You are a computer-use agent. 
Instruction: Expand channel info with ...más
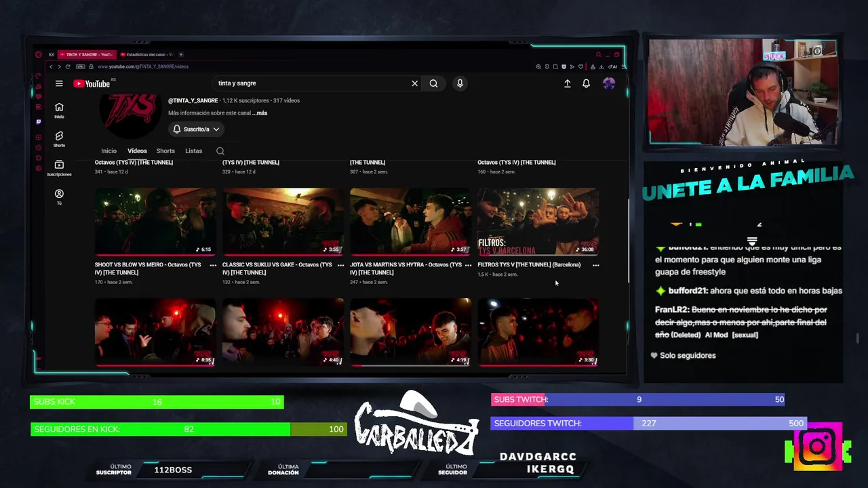click(260, 113)
